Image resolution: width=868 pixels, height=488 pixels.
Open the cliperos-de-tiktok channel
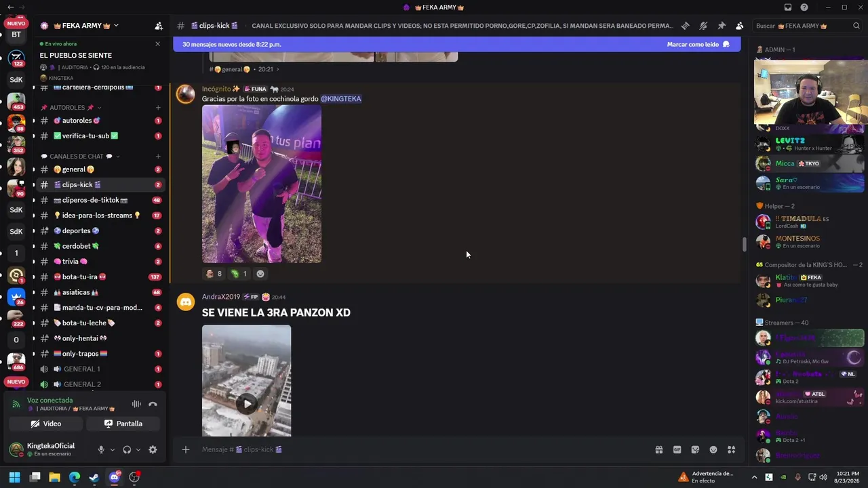(x=100, y=200)
